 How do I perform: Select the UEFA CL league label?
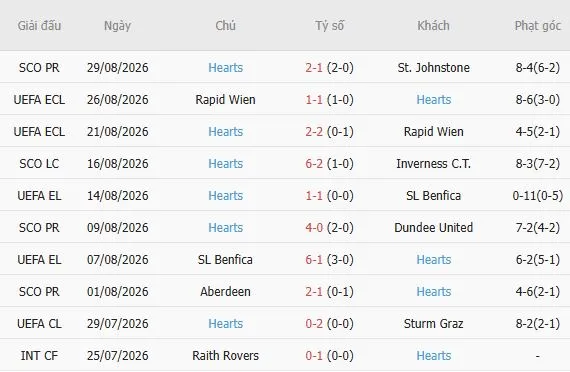[39, 324]
